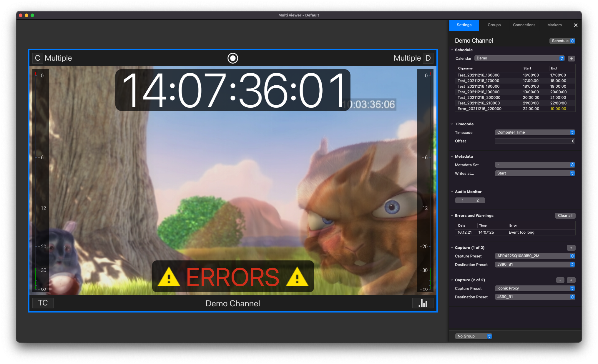
Task: Collapse the Audio Monitor section
Action: point(452,192)
